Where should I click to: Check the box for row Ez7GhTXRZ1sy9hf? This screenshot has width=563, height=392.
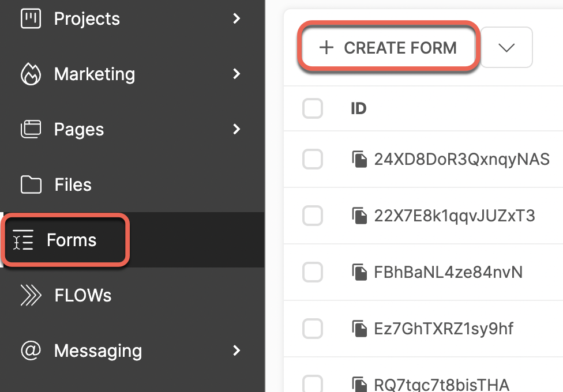pos(313,329)
